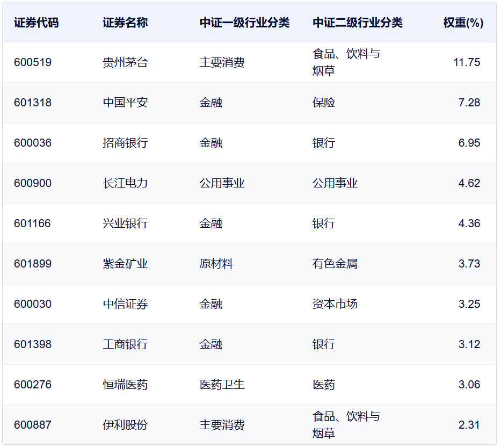
Task: Click the 中证二级行业分类 column header
Action: tap(357, 23)
